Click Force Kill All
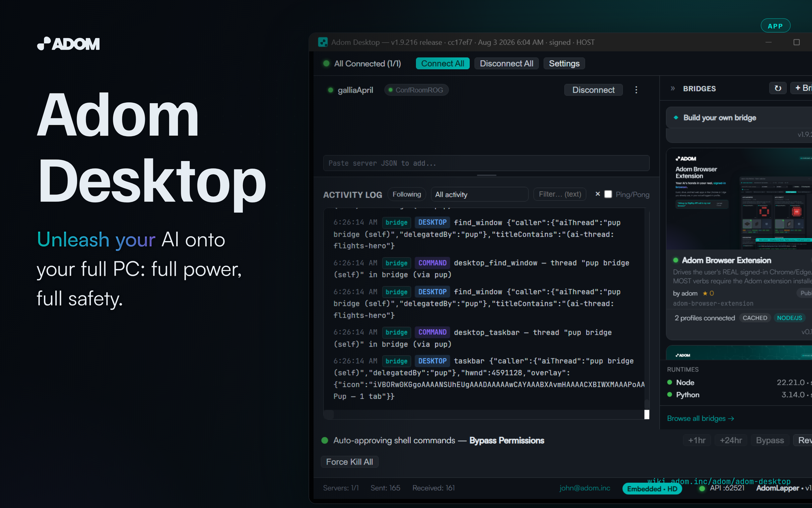 [x=350, y=462]
